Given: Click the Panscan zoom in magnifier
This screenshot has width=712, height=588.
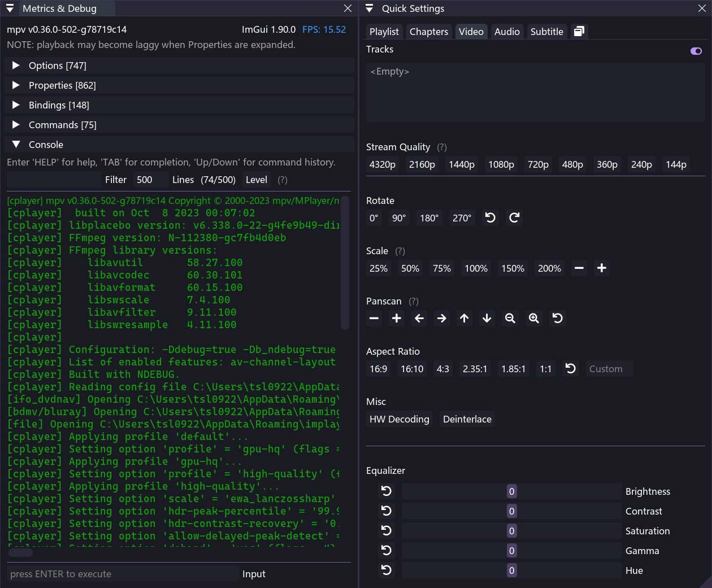Looking at the screenshot, I should (x=533, y=319).
